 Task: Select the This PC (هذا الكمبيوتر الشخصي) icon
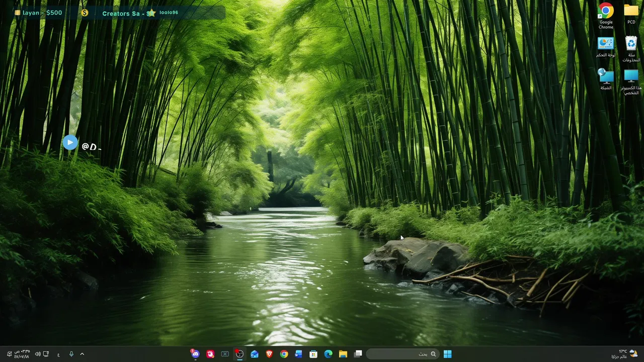point(631,82)
